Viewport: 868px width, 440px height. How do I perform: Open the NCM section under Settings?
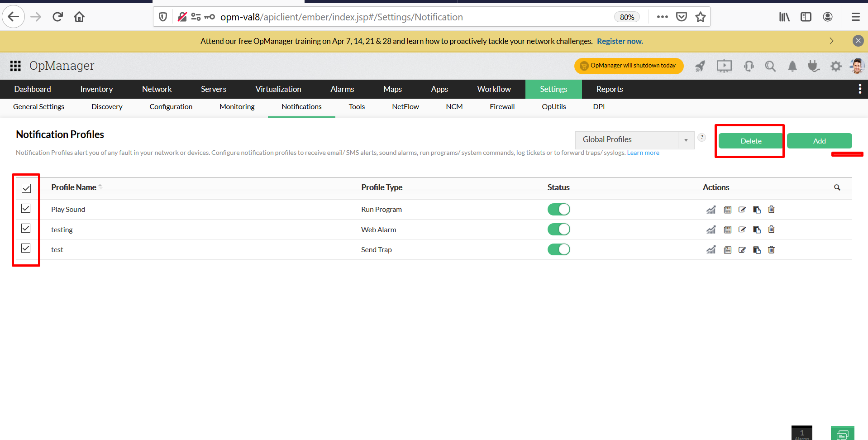454,107
